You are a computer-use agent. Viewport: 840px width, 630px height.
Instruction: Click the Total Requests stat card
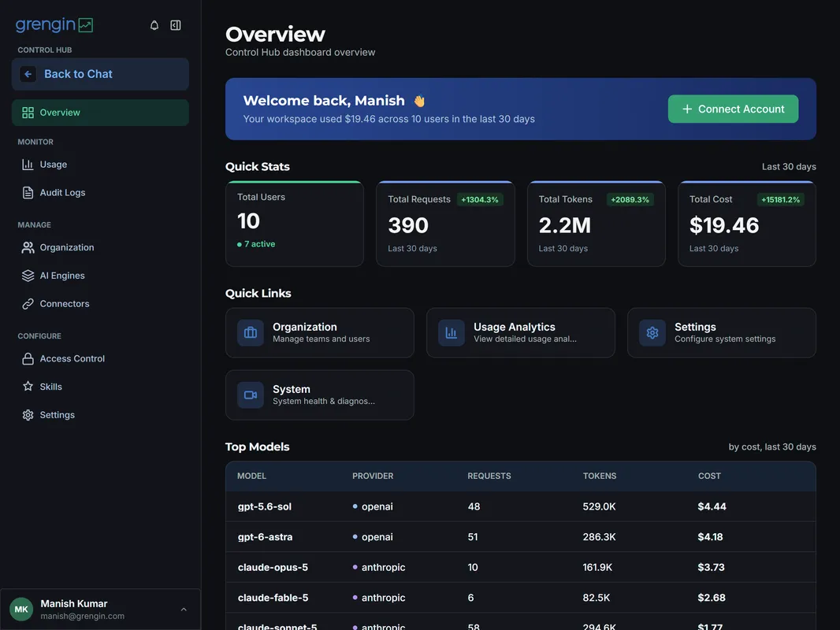click(x=445, y=224)
